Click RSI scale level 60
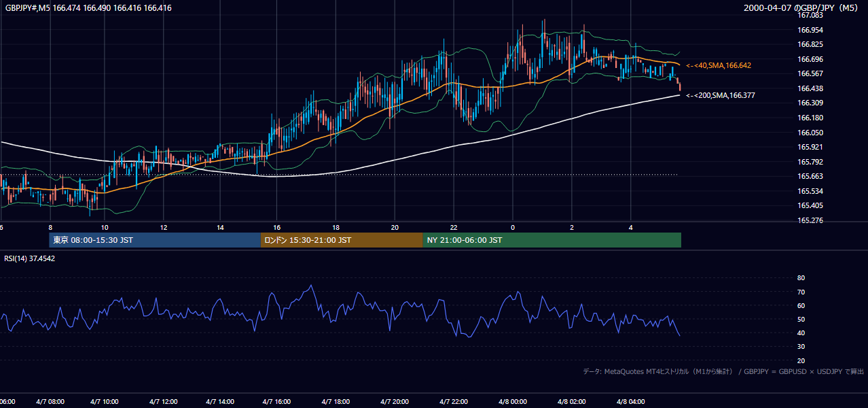 pyautogui.click(x=801, y=305)
